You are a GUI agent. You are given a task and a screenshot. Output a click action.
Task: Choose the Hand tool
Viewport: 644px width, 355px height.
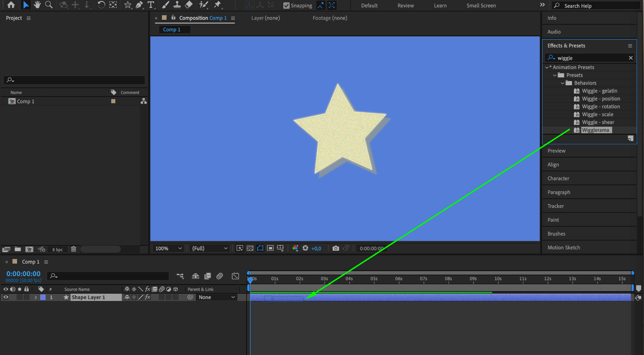[37, 5]
